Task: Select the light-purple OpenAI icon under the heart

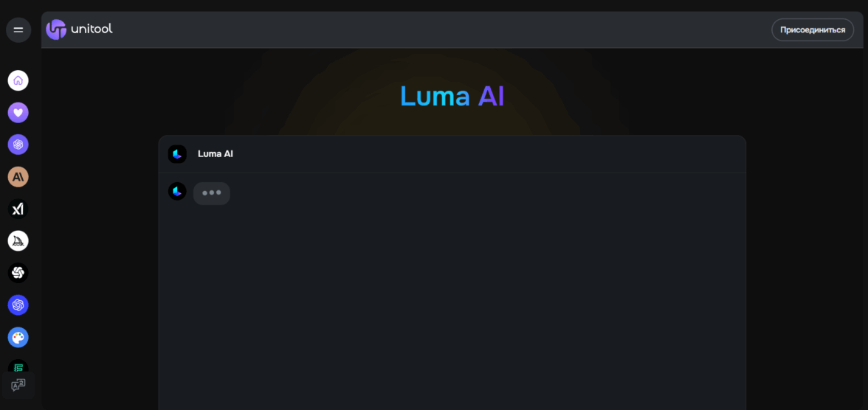Action: coord(18,145)
